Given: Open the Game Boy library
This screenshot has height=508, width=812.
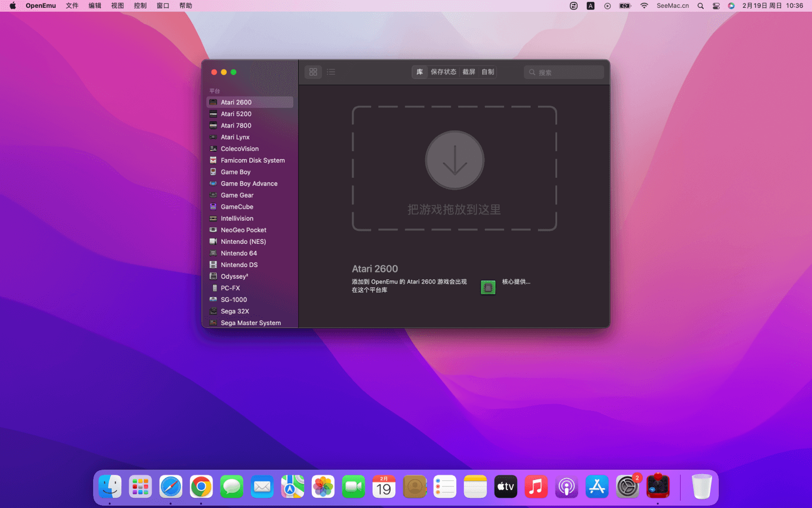Looking at the screenshot, I should pos(250,172).
